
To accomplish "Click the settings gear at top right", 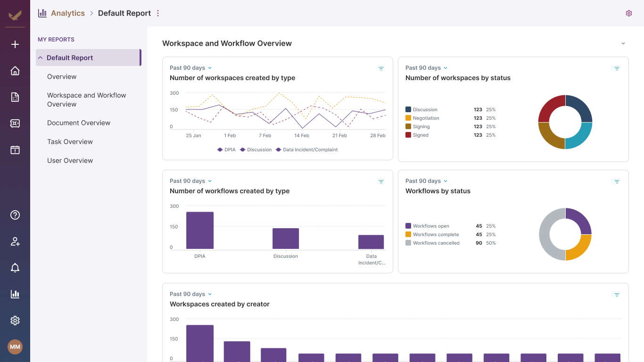I will click(629, 13).
